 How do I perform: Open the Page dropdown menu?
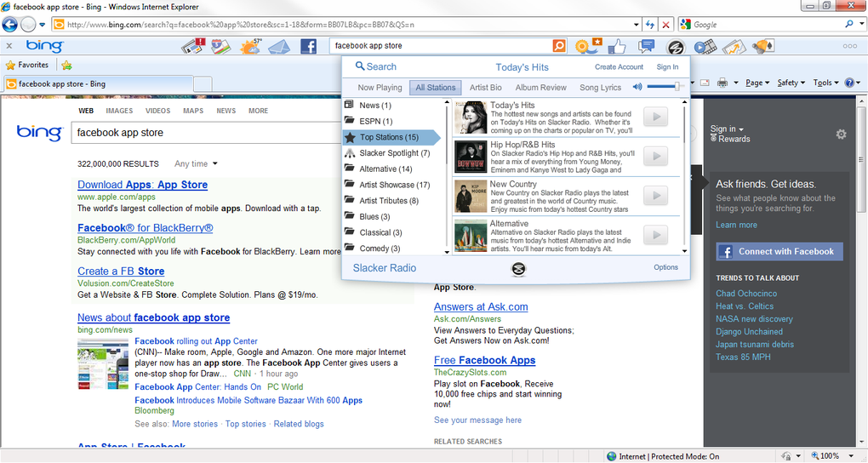coord(757,83)
